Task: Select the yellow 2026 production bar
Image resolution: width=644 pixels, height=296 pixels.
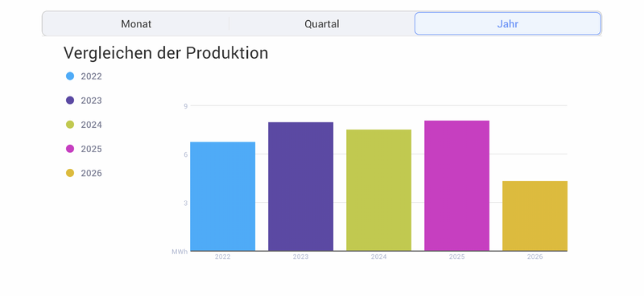Action: pos(535,216)
